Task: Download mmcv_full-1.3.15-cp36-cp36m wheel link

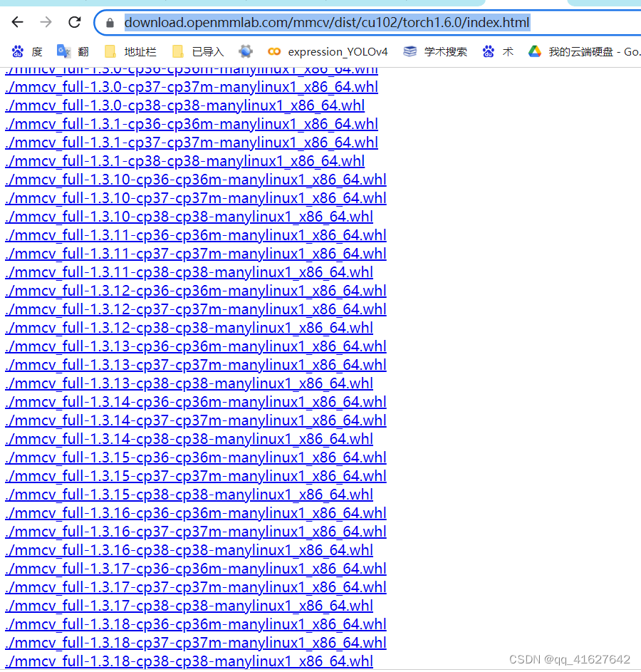Action: pyautogui.click(x=196, y=458)
